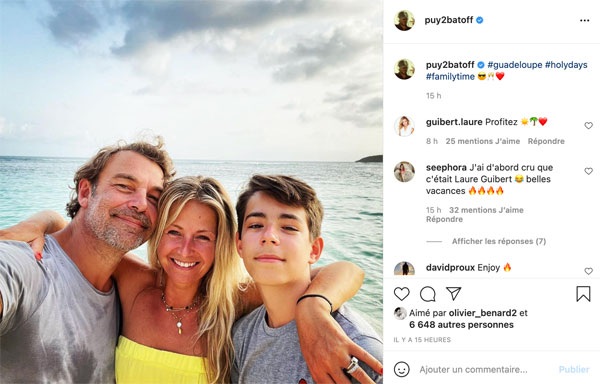Open the #familytime hashtag
The height and width of the screenshot is (384, 600).
450,76
